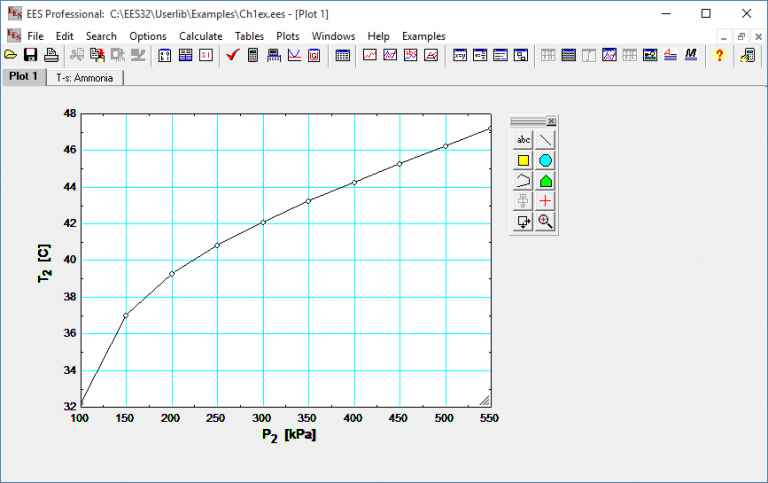This screenshot has width=768, height=483.
Task: Click the red checkmark Check Equations icon
Action: pyautogui.click(x=232, y=56)
